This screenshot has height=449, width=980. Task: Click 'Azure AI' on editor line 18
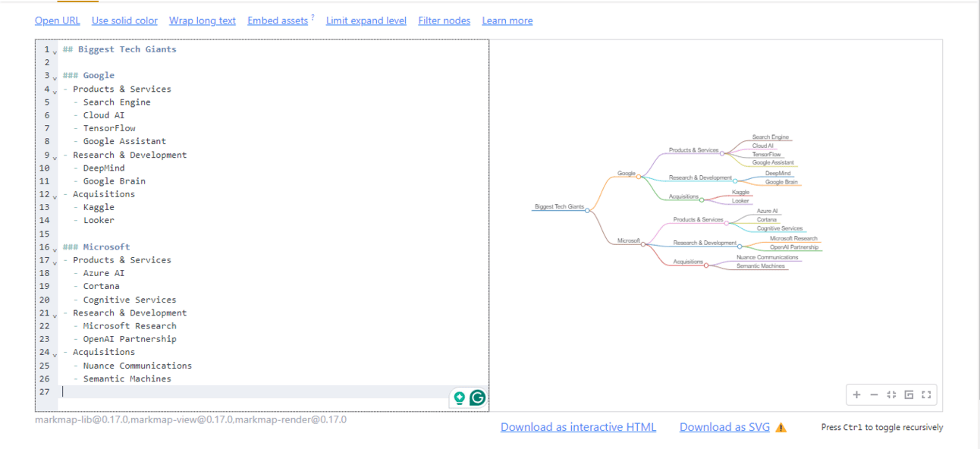pos(104,273)
